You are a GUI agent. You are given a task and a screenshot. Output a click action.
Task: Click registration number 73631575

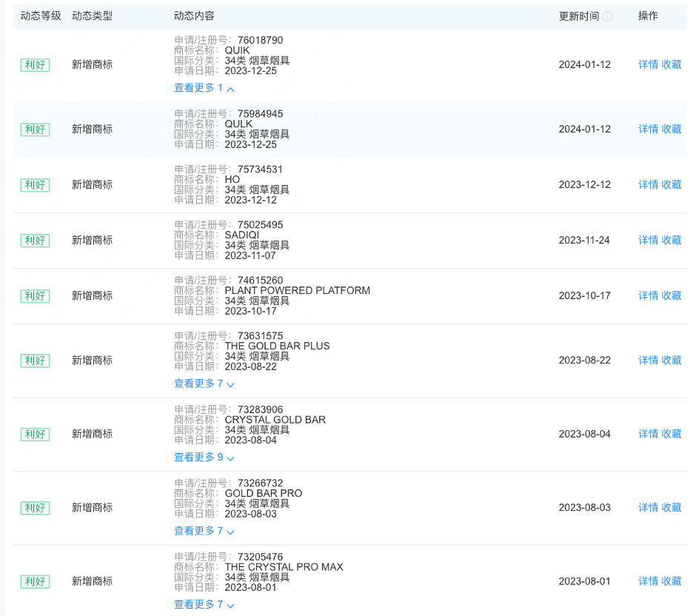tap(261, 336)
